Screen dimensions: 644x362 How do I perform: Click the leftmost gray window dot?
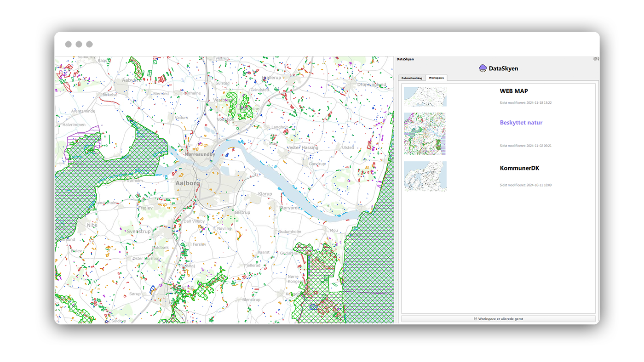68,44
